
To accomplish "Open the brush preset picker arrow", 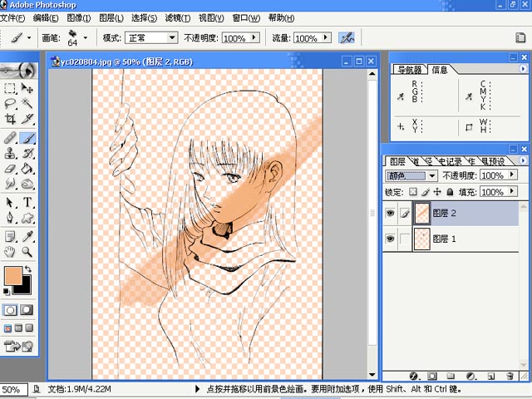I will tap(86, 37).
